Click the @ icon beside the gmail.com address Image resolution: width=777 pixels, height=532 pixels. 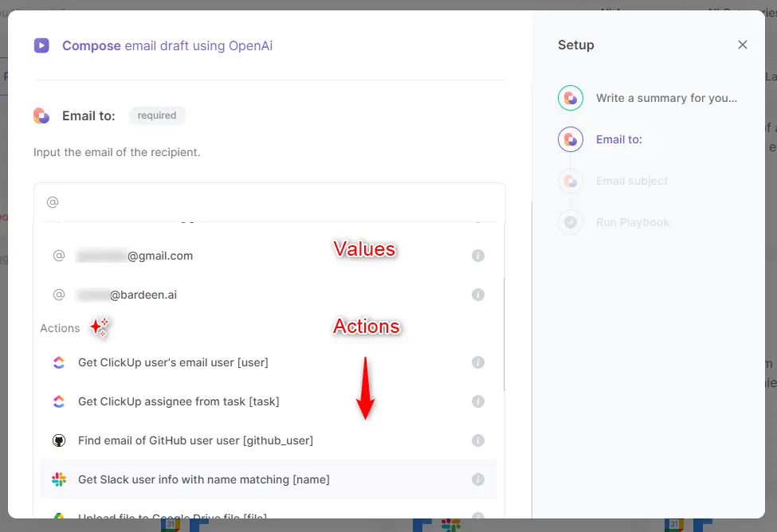tap(59, 256)
